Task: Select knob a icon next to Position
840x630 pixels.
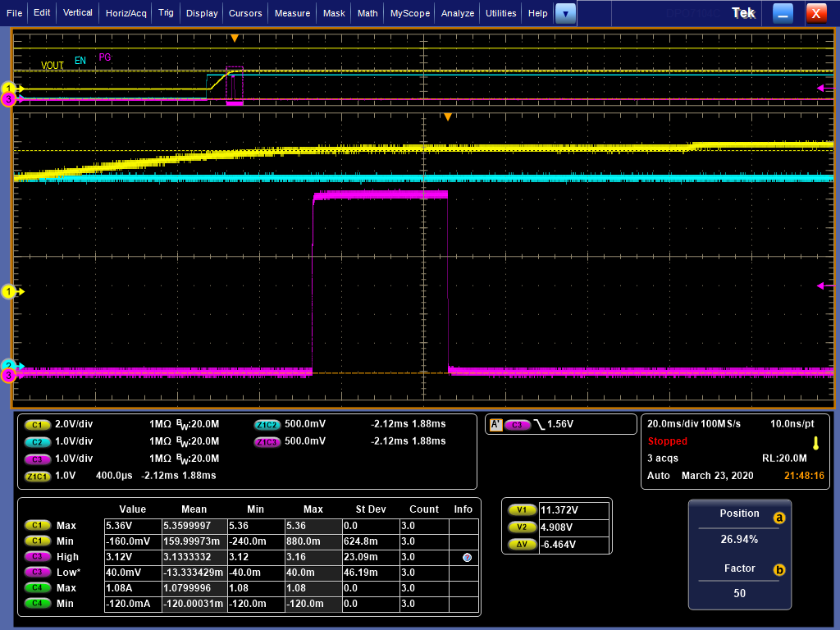Action: pyautogui.click(x=779, y=518)
